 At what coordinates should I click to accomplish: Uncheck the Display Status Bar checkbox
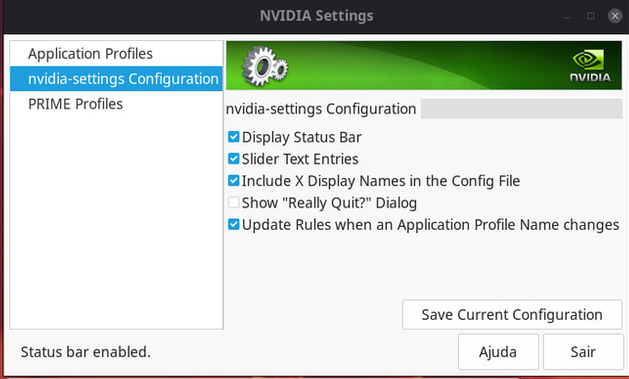(233, 137)
